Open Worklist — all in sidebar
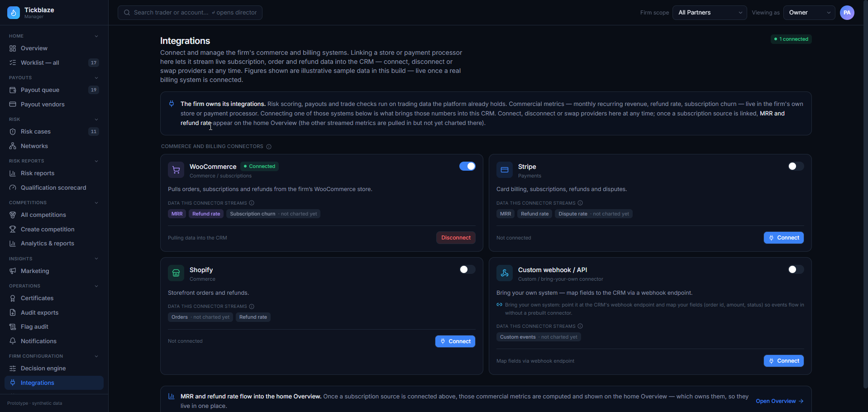 tap(54, 63)
